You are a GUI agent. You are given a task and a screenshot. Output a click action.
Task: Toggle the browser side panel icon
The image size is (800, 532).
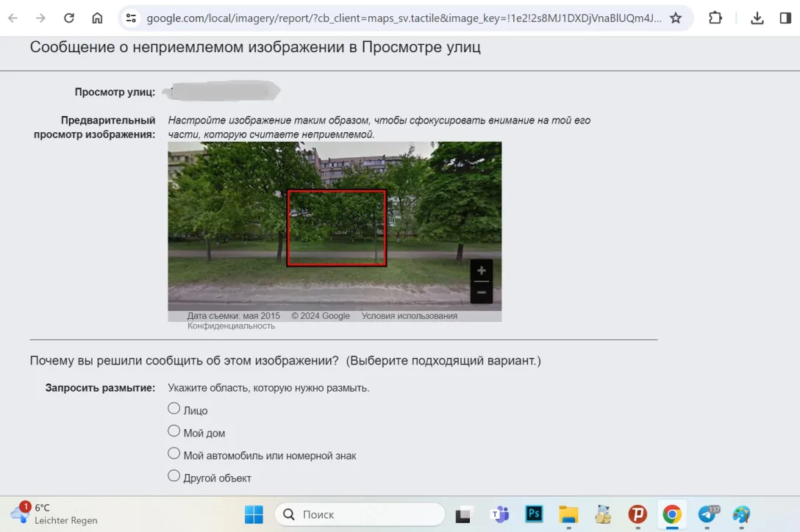[x=785, y=18]
